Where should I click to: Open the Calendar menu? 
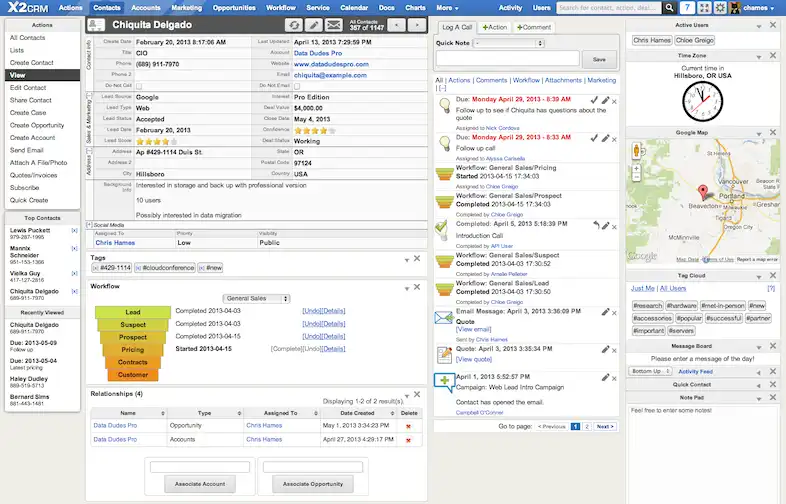point(354,8)
